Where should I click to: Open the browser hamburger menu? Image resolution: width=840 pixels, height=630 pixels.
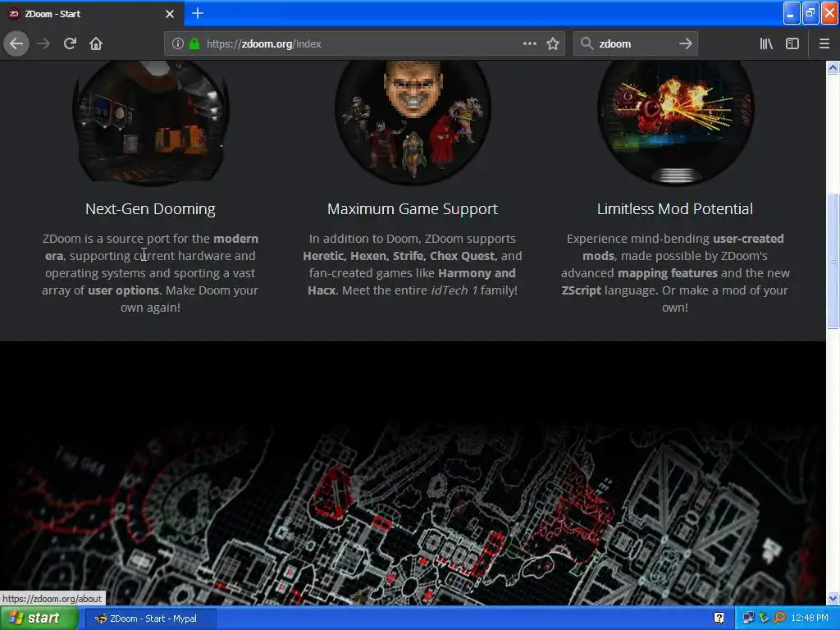click(x=824, y=44)
